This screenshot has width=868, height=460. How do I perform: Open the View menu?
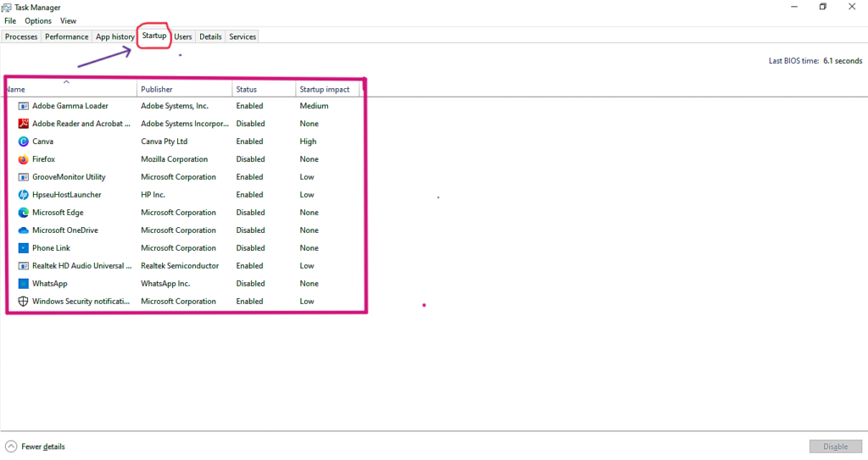coord(68,21)
